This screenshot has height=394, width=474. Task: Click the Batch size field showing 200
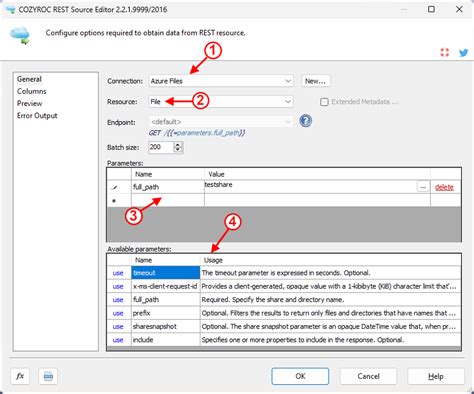161,147
